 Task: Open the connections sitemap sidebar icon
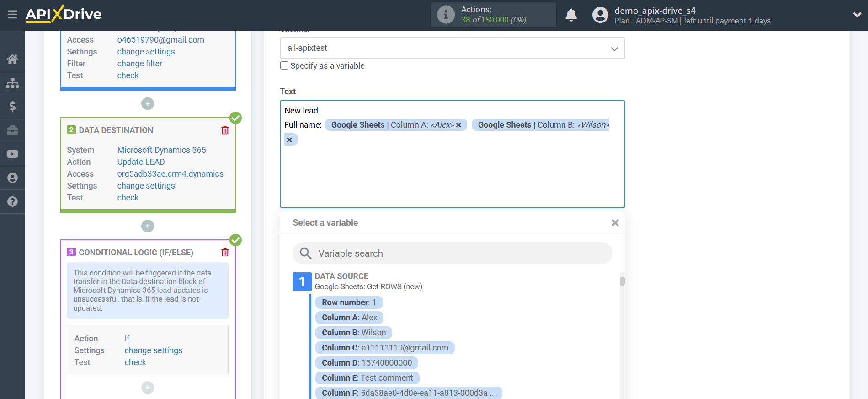point(12,83)
